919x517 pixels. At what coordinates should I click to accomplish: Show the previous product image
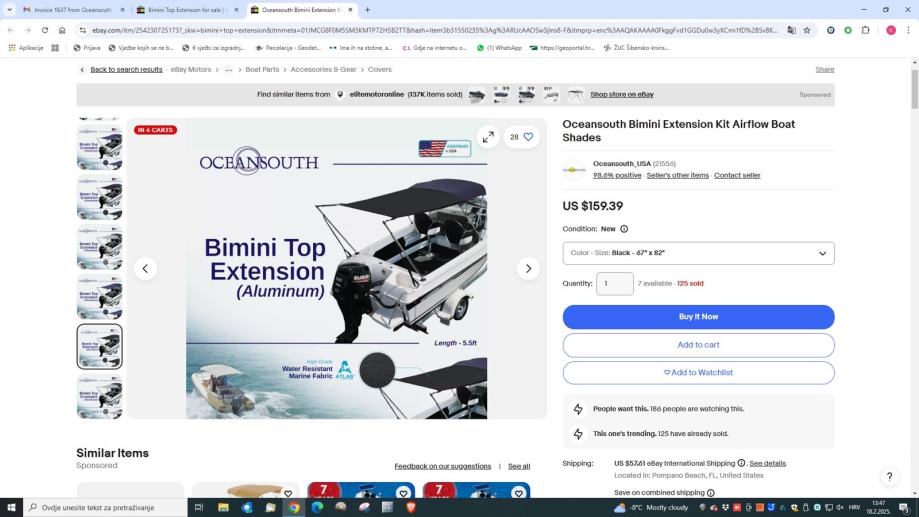pyautogui.click(x=145, y=268)
